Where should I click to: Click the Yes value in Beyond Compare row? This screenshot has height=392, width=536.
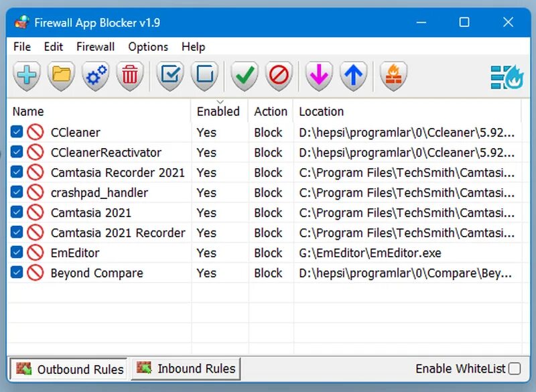coord(206,273)
